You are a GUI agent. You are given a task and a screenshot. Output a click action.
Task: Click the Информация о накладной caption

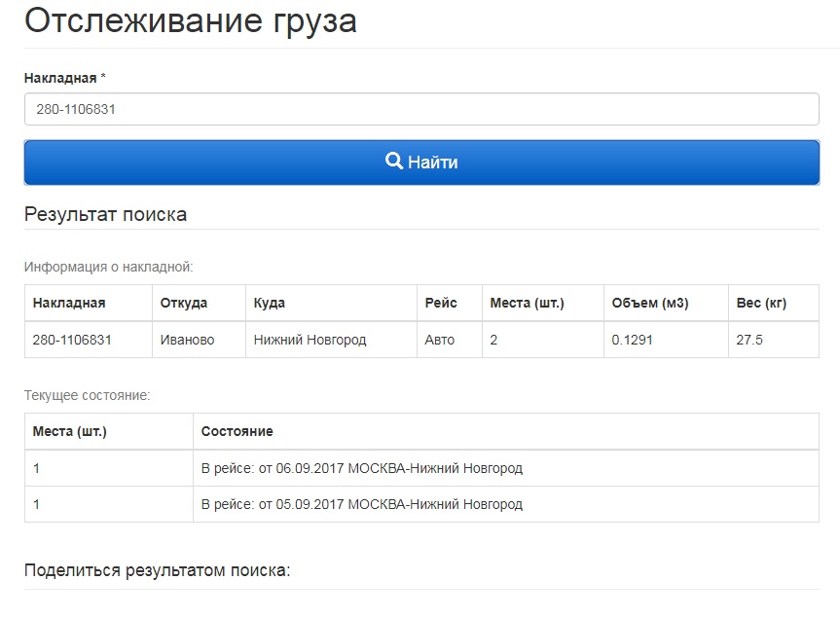[x=108, y=267]
